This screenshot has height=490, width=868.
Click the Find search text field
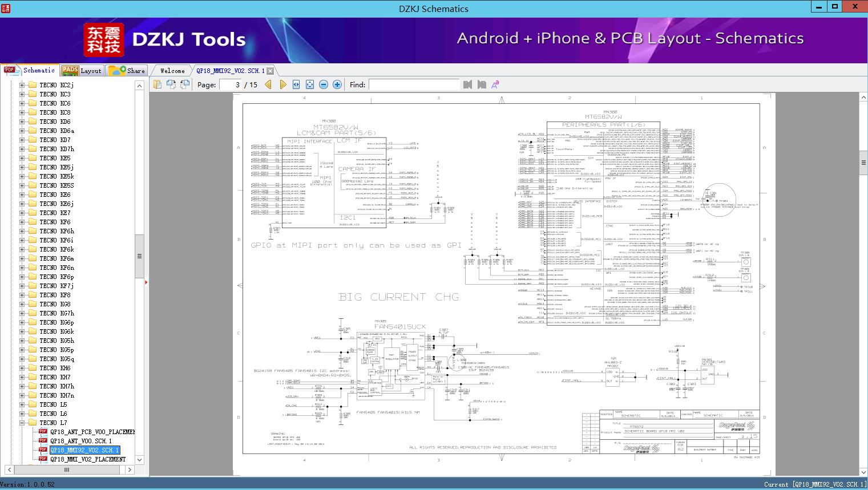click(414, 84)
